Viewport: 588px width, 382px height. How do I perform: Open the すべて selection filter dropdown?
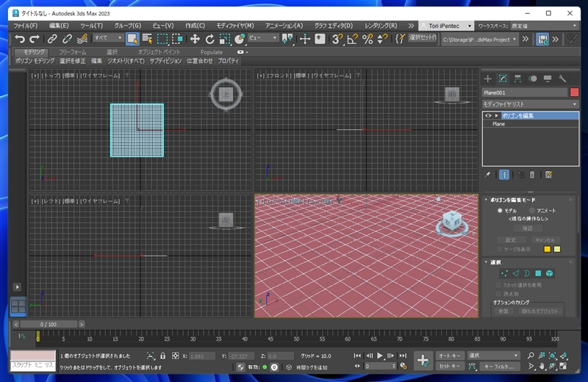click(x=108, y=38)
